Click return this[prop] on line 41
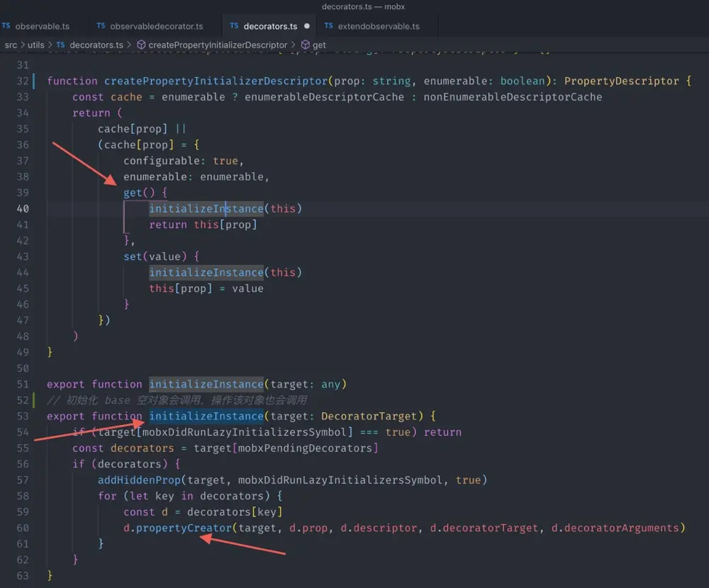The height and width of the screenshot is (588, 709). pyautogui.click(x=203, y=225)
